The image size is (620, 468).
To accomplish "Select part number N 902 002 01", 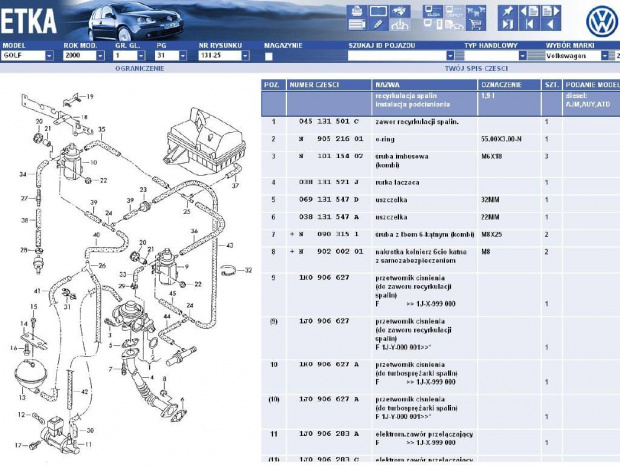I will coord(331,251).
